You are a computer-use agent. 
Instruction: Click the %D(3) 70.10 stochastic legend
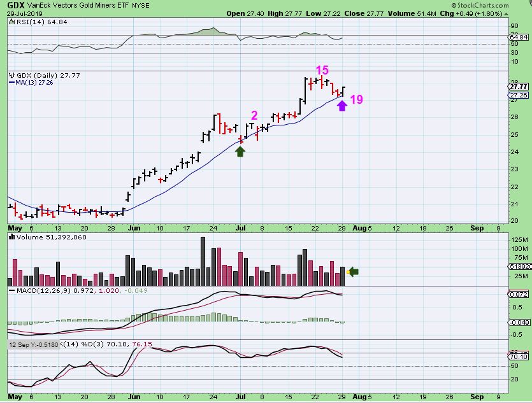pos(104,344)
